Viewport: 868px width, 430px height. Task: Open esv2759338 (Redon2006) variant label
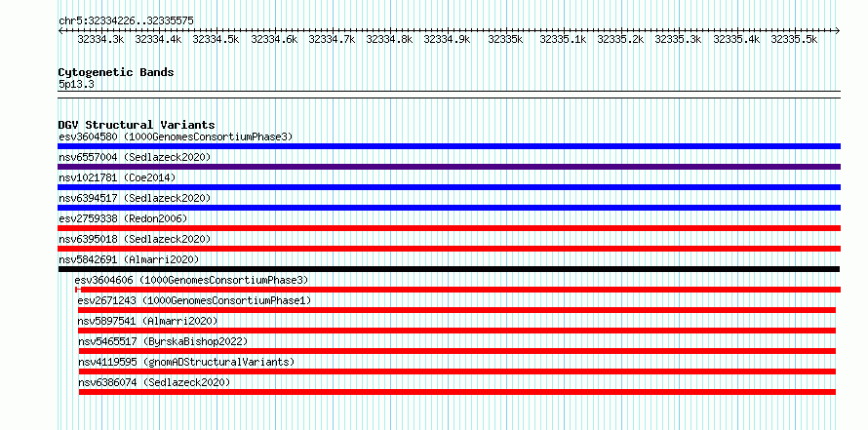pos(123,218)
